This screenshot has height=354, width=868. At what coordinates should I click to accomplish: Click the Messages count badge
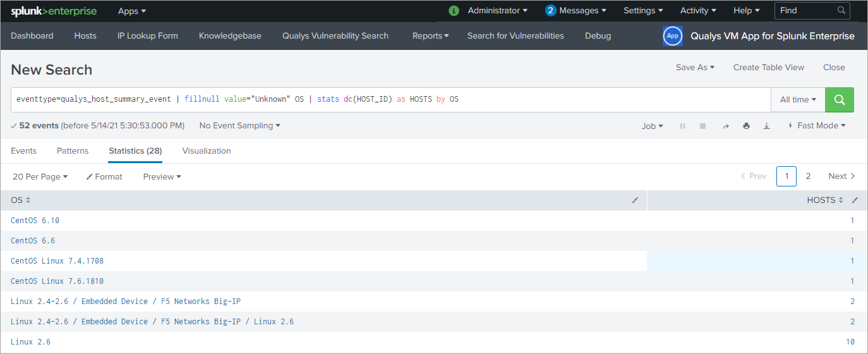coord(551,11)
